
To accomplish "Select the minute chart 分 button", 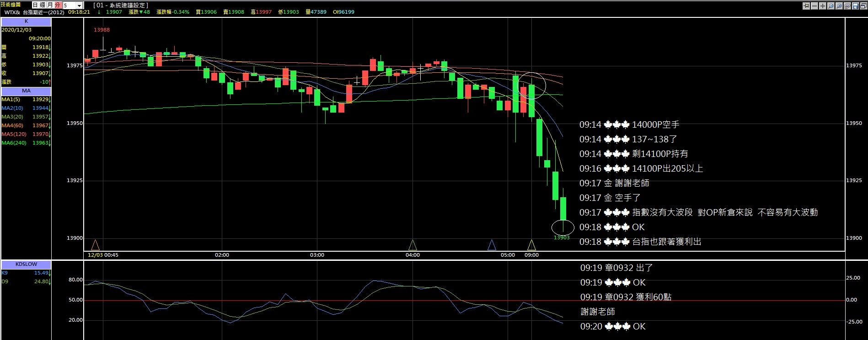I will 58,5.
